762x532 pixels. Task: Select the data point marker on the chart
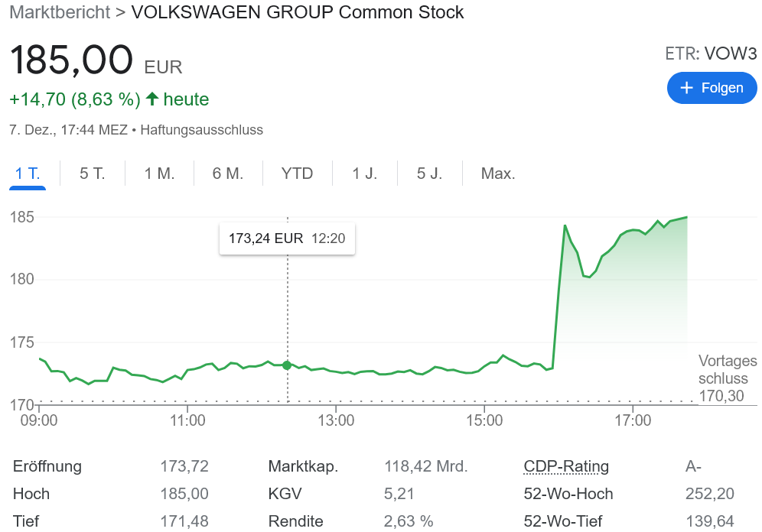pos(287,365)
